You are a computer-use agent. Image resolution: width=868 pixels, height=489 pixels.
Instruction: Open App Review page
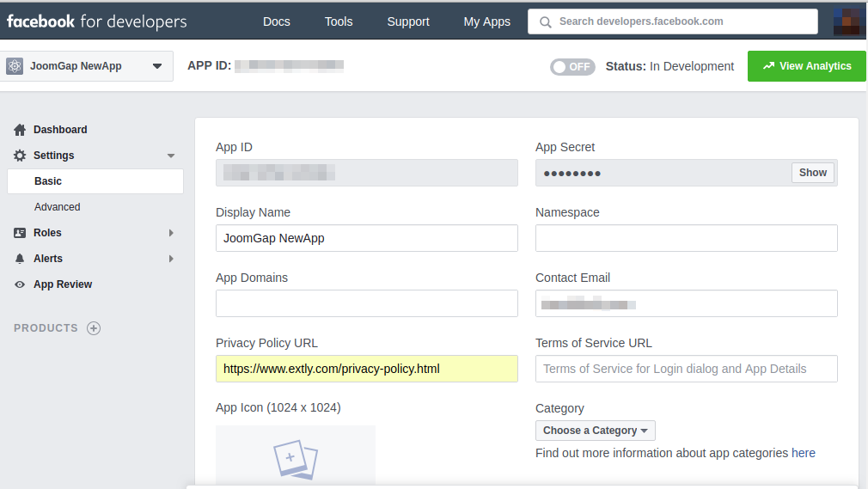click(63, 284)
